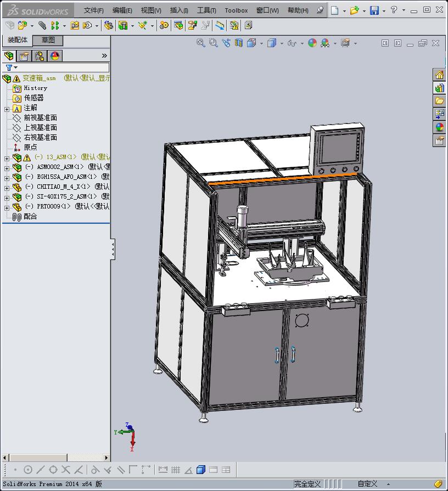Expand the EGH15SA_AF0_ASM<1> node
This screenshot has width=448, height=491.
coord(7,178)
